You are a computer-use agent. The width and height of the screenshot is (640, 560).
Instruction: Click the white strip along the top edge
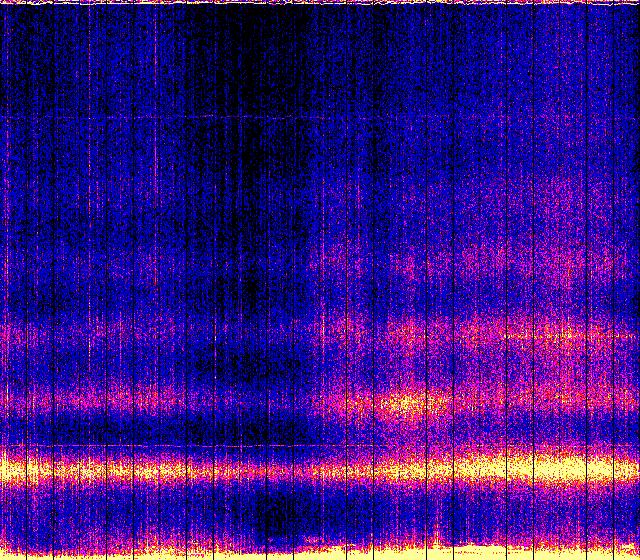tap(320, 2)
